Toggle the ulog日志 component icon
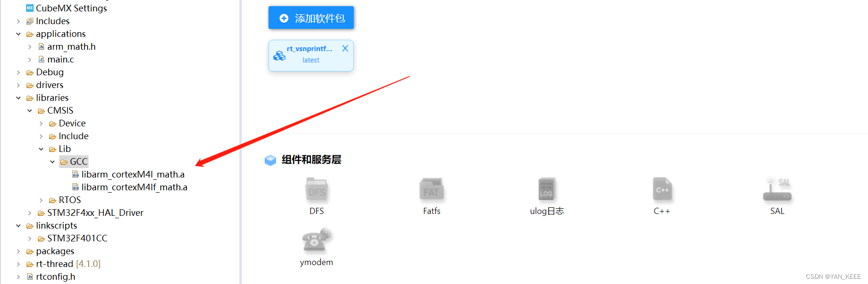The image size is (868, 284). click(546, 190)
